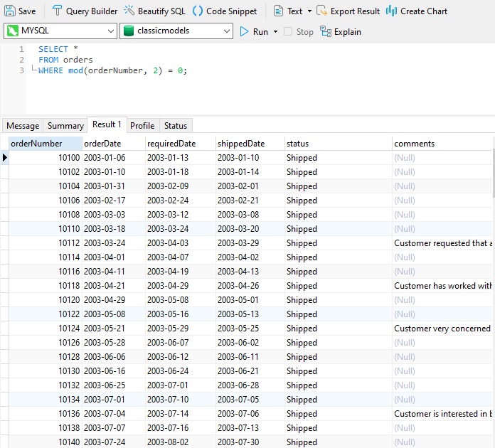
Task: Switch to the Profile tab
Action: (x=142, y=126)
